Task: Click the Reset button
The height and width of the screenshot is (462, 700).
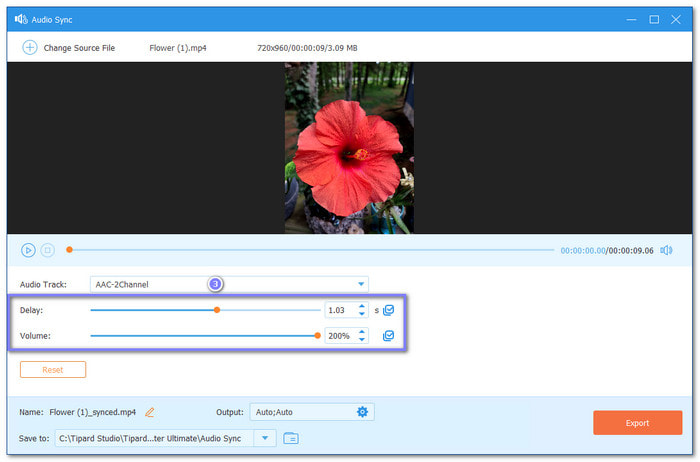Action: (x=53, y=370)
